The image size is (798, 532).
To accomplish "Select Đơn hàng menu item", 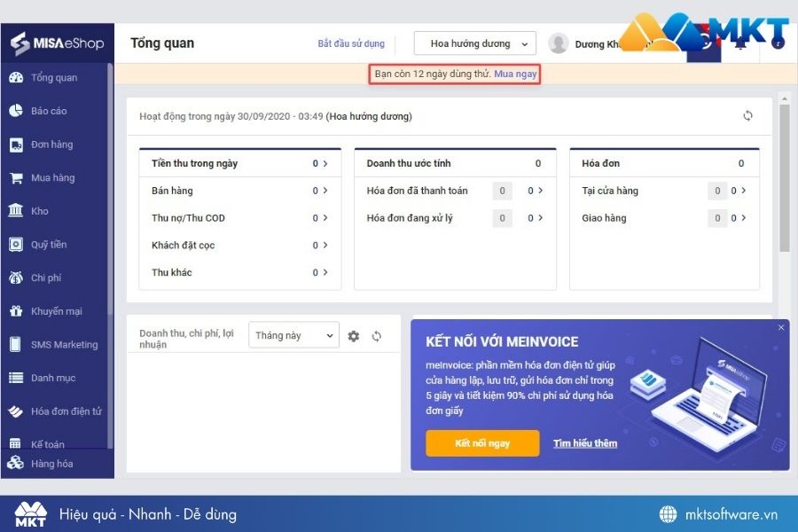I will (52, 145).
